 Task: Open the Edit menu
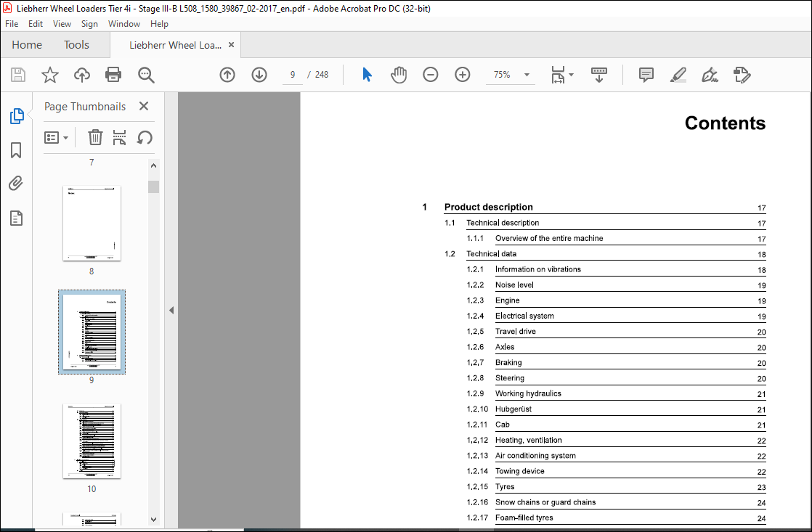coord(35,24)
